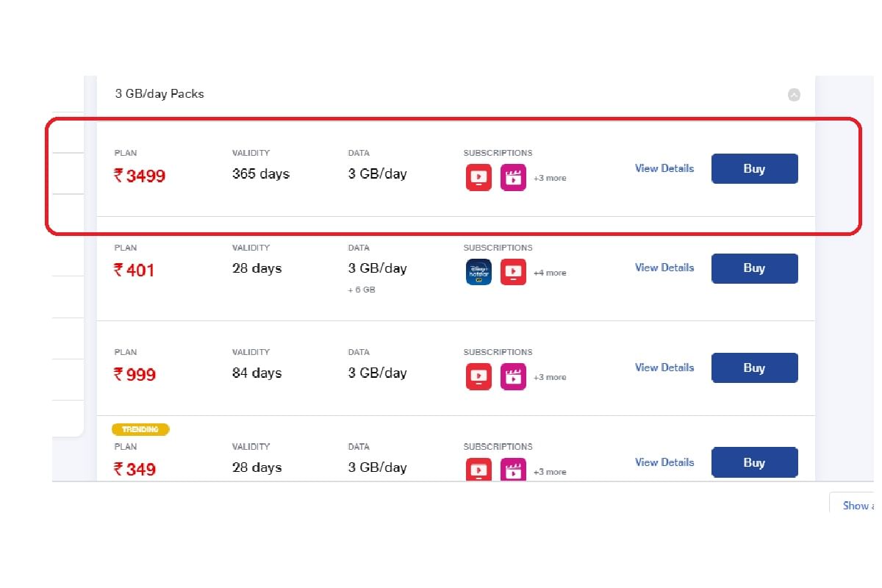Open View Details for the ₹349 plan

coord(664,462)
